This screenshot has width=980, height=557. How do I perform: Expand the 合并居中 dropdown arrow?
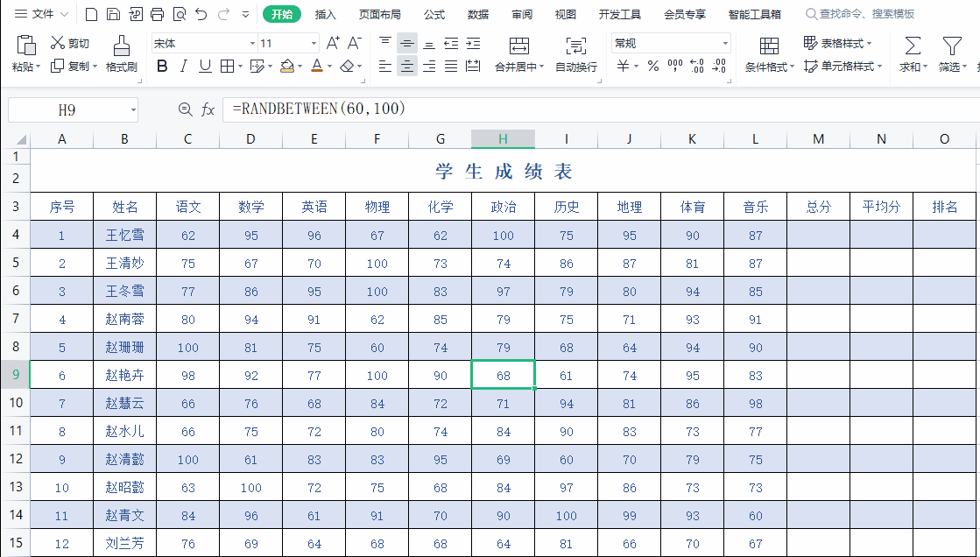coord(541,67)
